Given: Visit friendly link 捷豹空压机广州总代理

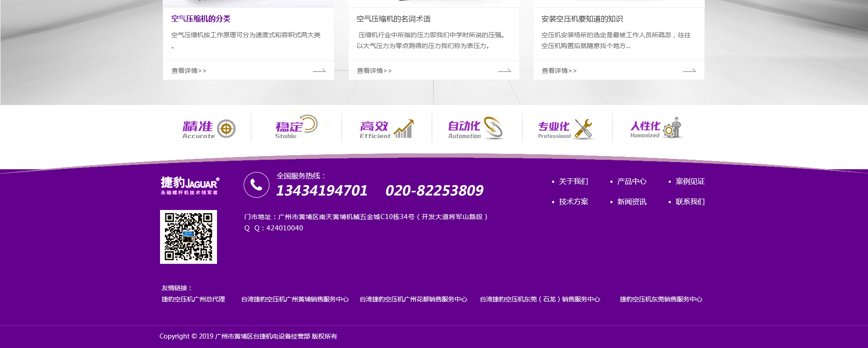Looking at the screenshot, I should pyautogui.click(x=193, y=299).
